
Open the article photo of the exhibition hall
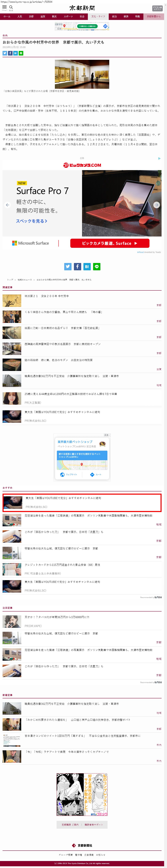point(82,74)
